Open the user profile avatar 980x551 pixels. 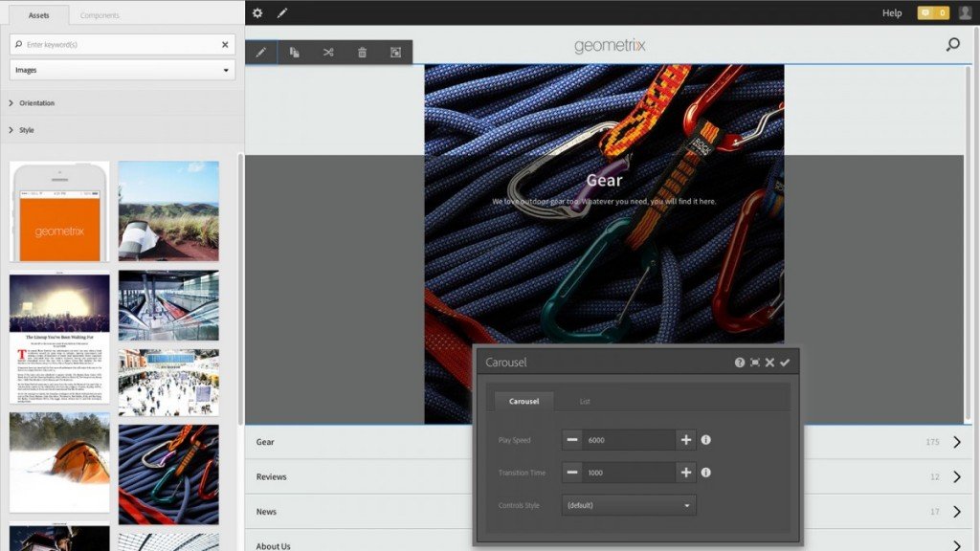click(x=965, y=12)
